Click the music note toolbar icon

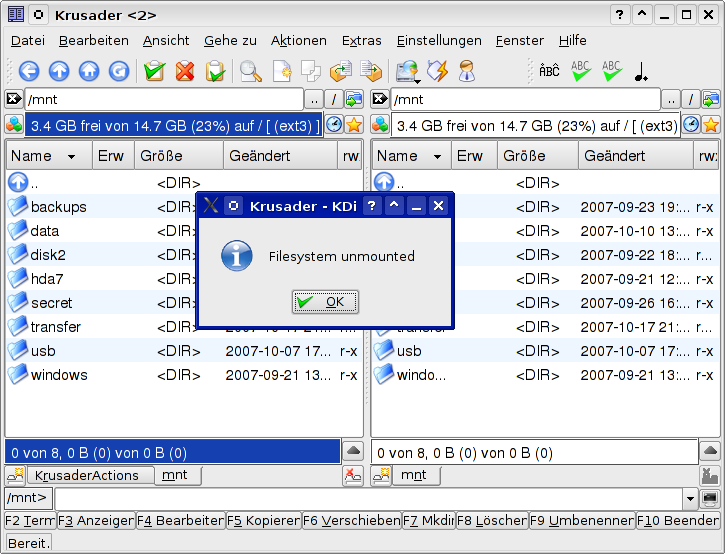641,71
